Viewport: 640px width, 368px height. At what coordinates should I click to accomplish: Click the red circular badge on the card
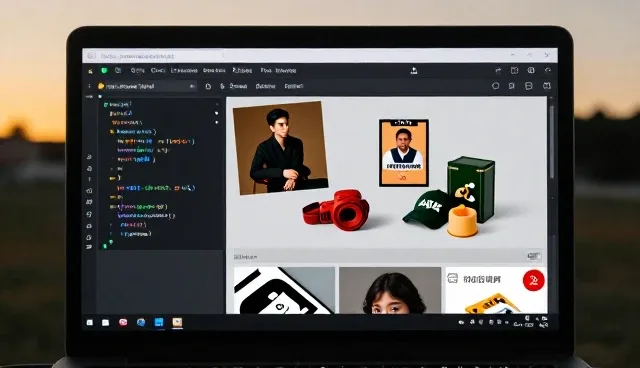click(x=533, y=280)
